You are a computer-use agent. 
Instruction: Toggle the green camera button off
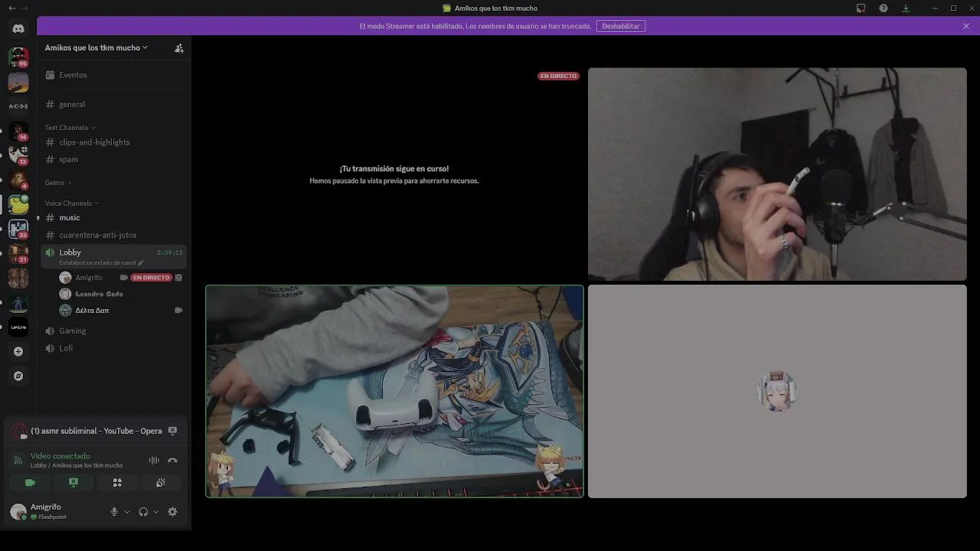30,483
